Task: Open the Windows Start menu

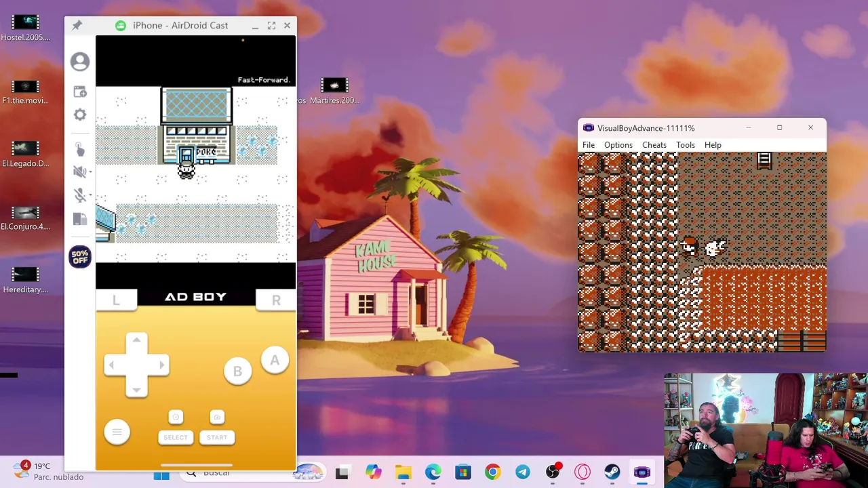Action: 161,475
